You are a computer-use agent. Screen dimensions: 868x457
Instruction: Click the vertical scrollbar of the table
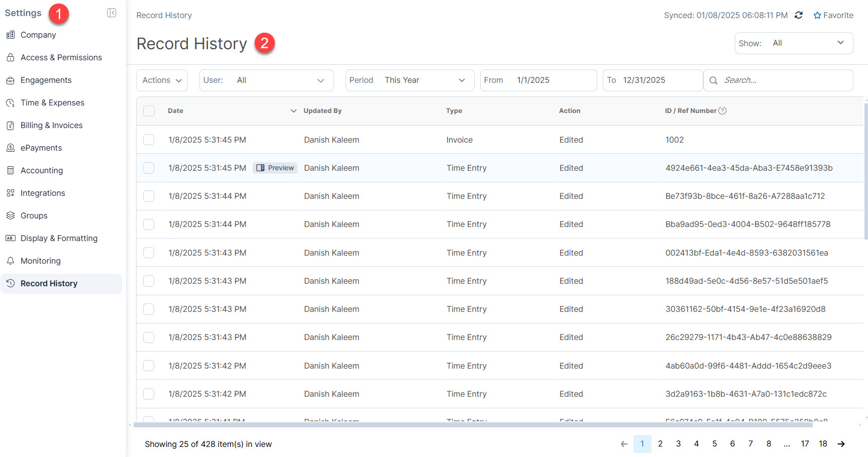click(x=865, y=171)
